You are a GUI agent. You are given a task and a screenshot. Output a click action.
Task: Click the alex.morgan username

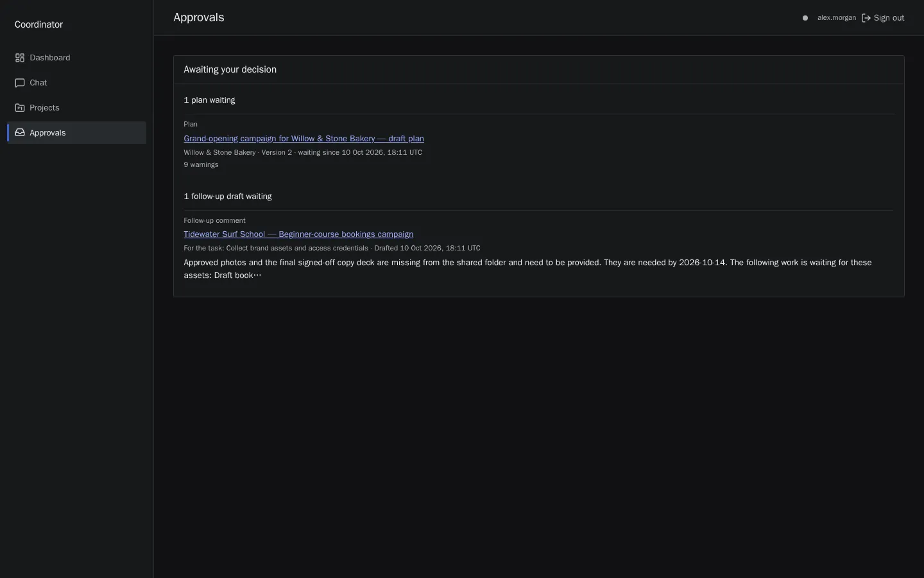coord(837,18)
